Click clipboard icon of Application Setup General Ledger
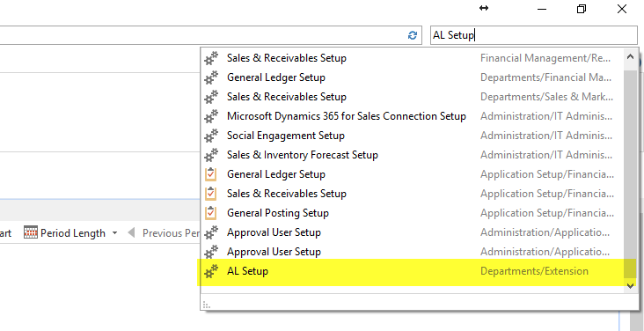Viewport: 644px width, 331px height. pos(210,174)
